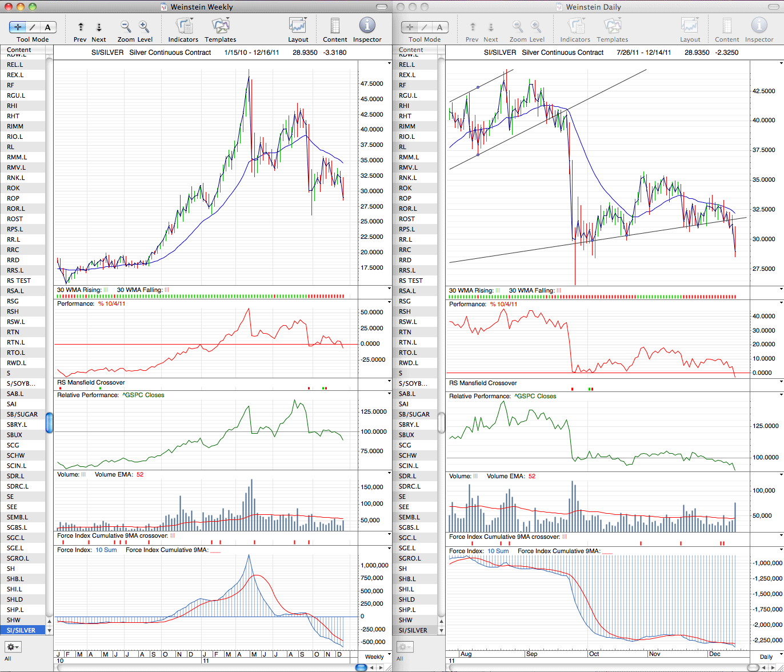The height and width of the screenshot is (672, 784).
Task: Toggle the Content panel icon in Weekly toolbar
Action: 335,26
